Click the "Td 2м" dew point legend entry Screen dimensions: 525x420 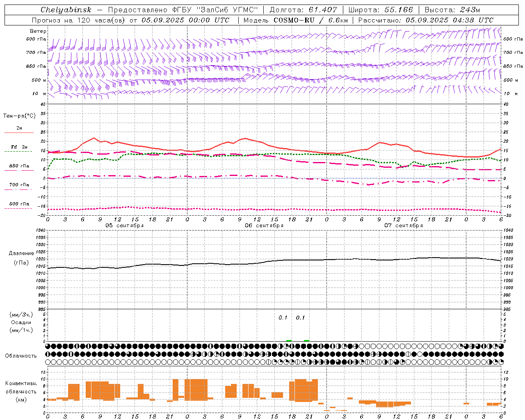[x=19, y=147]
